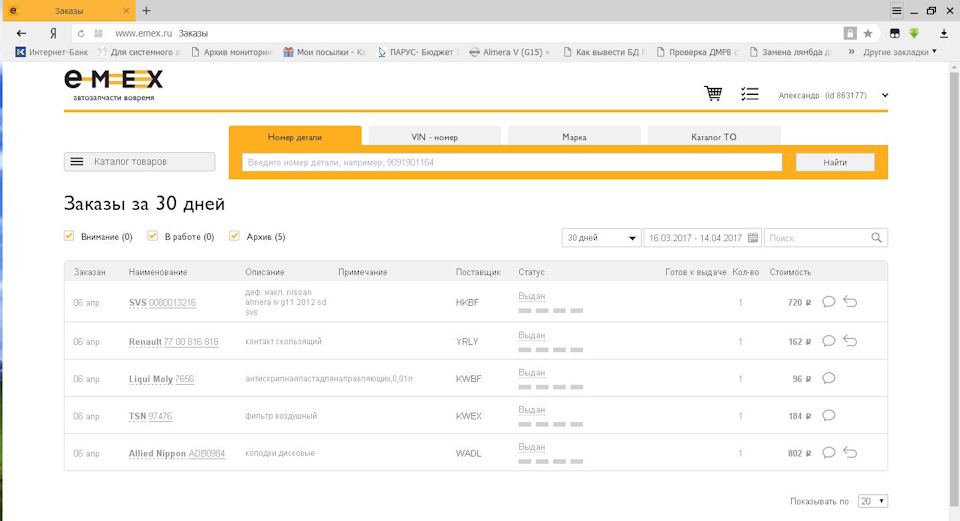Image resolution: width=960 pixels, height=521 pixels.
Task: Expand the Другие закладки bookmarks folder
Action: pos(900,52)
